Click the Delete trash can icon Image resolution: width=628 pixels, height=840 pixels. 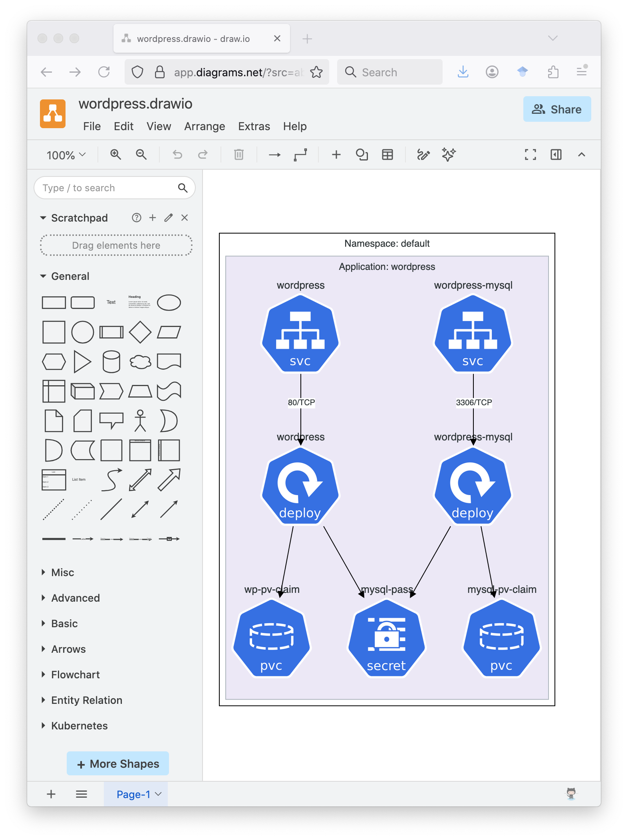[239, 155]
